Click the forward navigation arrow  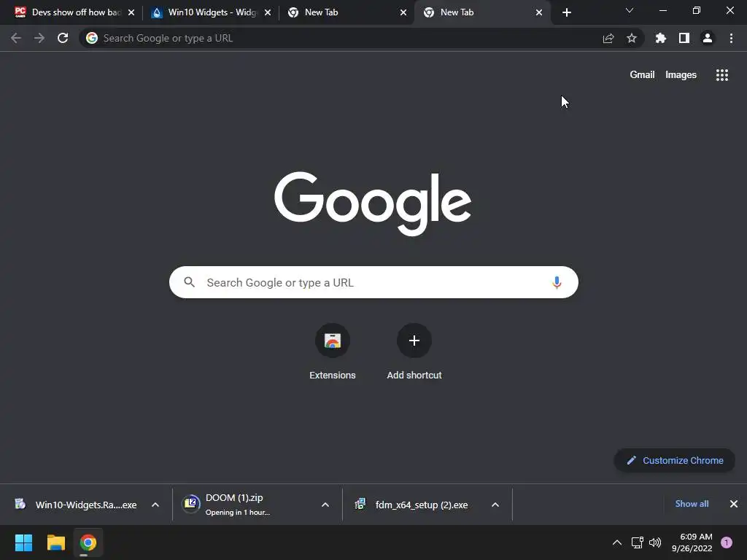pyautogui.click(x=39, y=38)
